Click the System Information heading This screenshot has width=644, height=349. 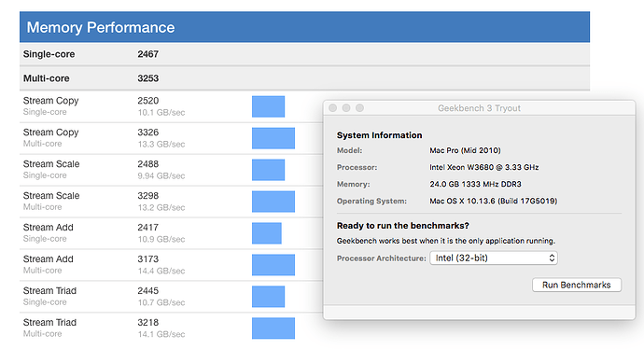coord(379,135)
